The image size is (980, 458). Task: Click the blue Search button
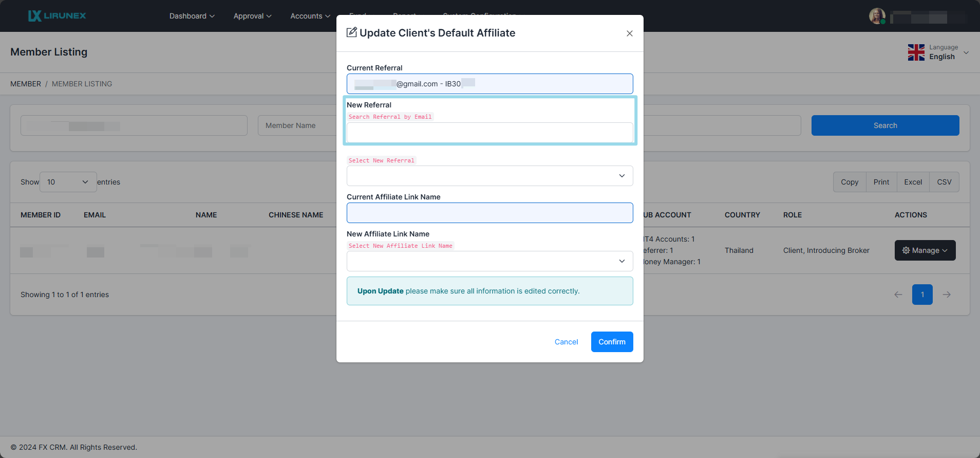pos(885,125)
